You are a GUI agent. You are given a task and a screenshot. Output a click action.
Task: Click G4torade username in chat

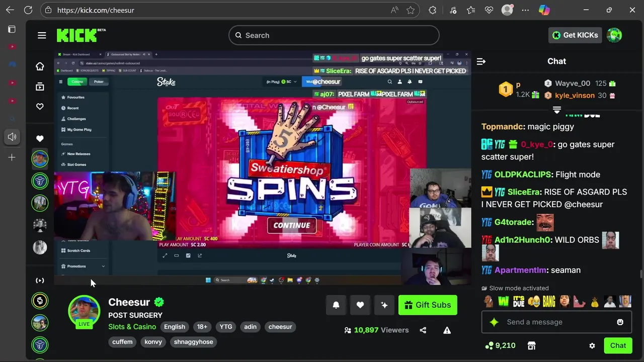click(513, 222)
